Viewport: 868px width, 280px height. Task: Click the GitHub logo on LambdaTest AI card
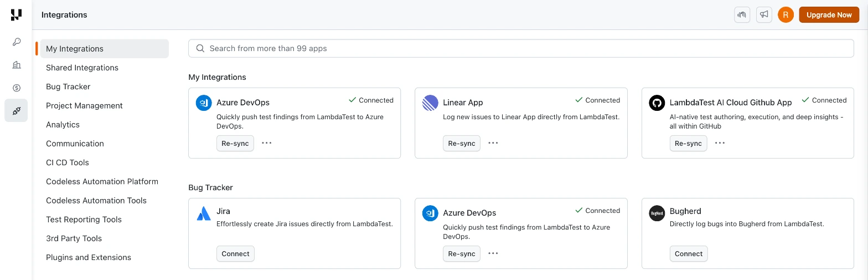pos(657,103)
